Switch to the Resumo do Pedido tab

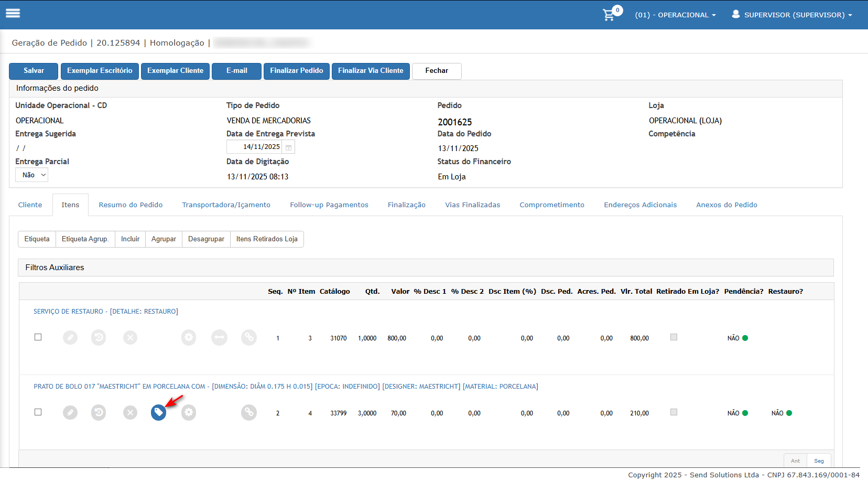click(131, 205)
